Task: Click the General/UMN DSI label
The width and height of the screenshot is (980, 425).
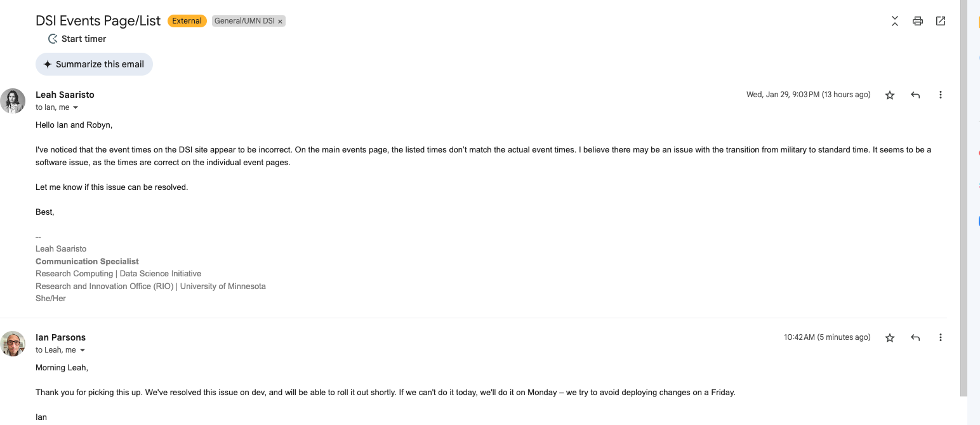Action: click(x=244, y=21)
